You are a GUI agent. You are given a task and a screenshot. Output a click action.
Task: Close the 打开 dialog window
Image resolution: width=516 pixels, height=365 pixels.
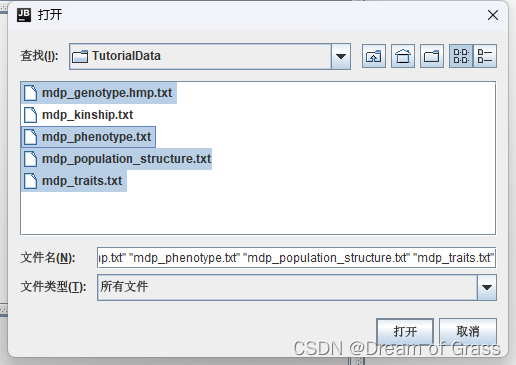pos(493,15)
